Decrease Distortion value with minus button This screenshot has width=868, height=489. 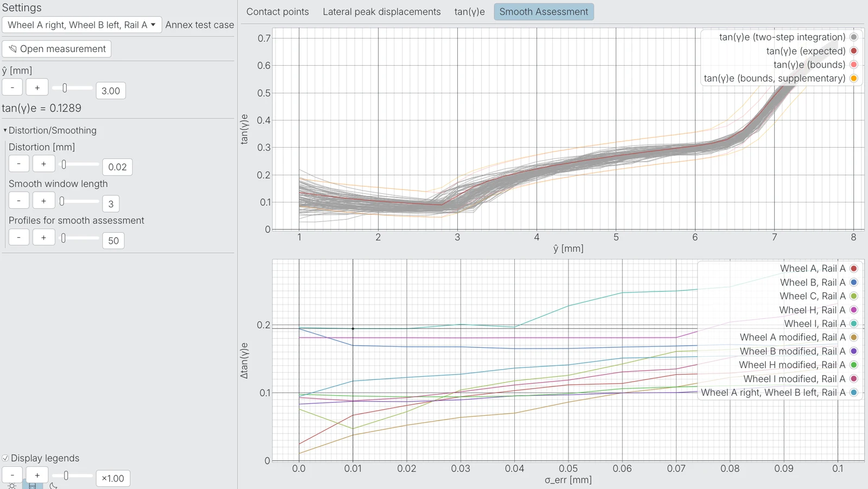point(19,164)
